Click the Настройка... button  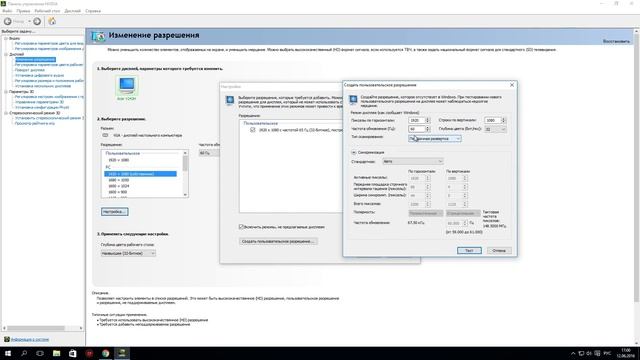(115, 212)
